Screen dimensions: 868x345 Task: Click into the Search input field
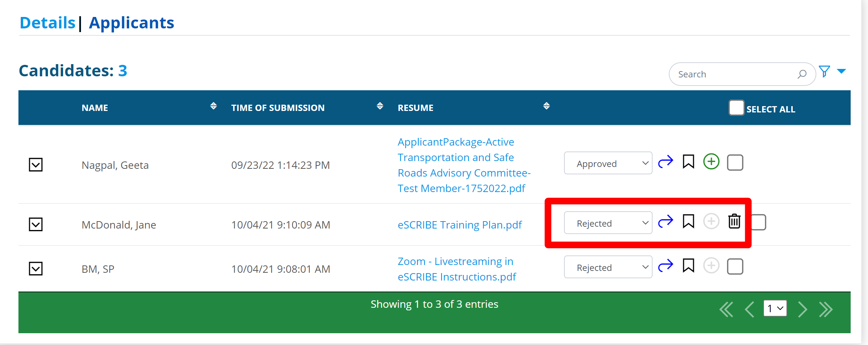tap(734, 74)
